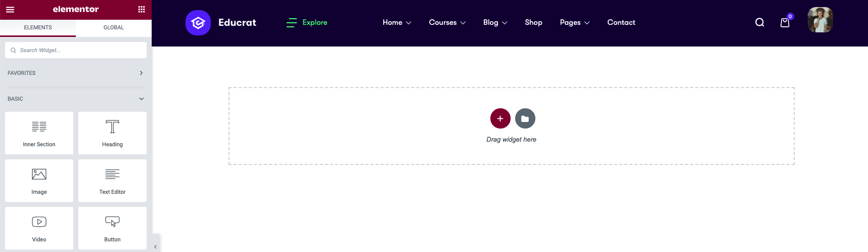Open the Pages dropdown menu
The image size is (868, 252).
click(x=574, y=22)
